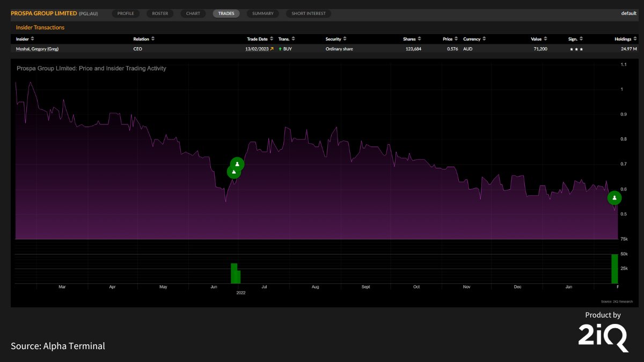Open the PROFILE tab
This screenshot has height=362, width=644.
click(x=126, y=13)
